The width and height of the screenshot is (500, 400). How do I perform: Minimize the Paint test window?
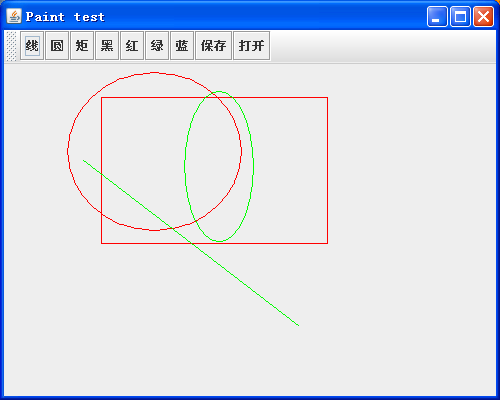point(437,16)
